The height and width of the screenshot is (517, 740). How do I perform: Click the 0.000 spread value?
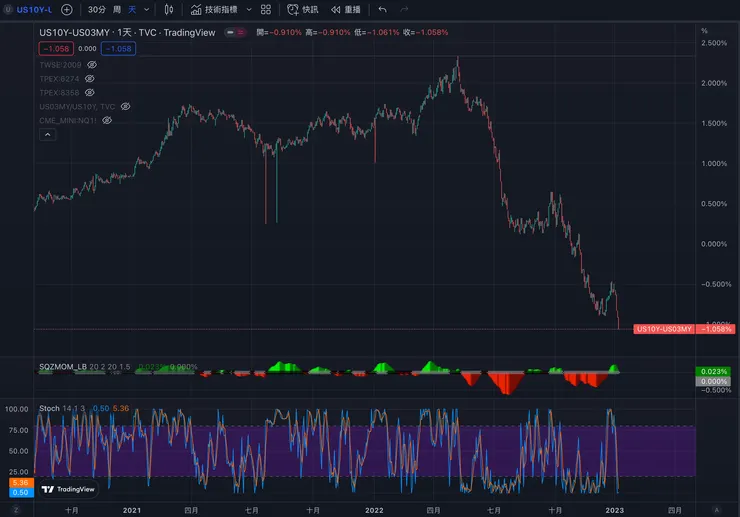[87, 49]
